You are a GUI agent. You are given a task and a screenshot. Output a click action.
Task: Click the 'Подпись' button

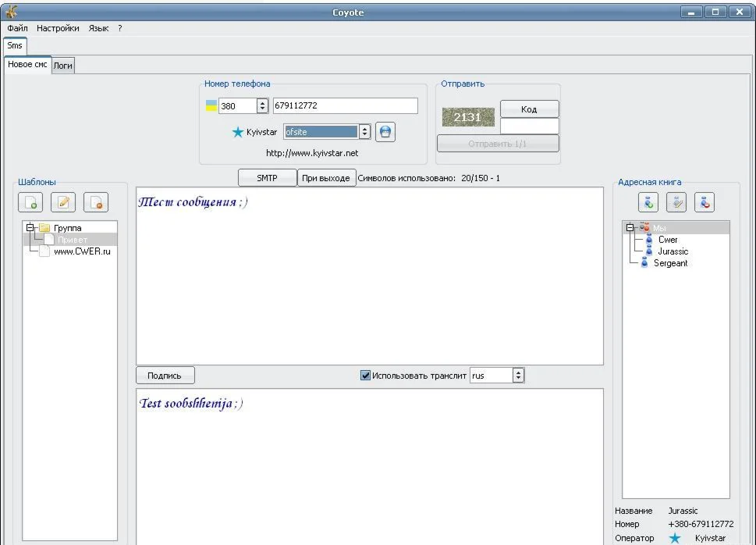point(165,376)
